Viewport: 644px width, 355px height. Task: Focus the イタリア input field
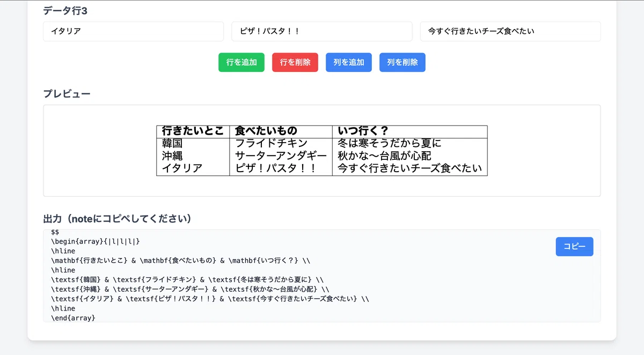pos(133,31)
